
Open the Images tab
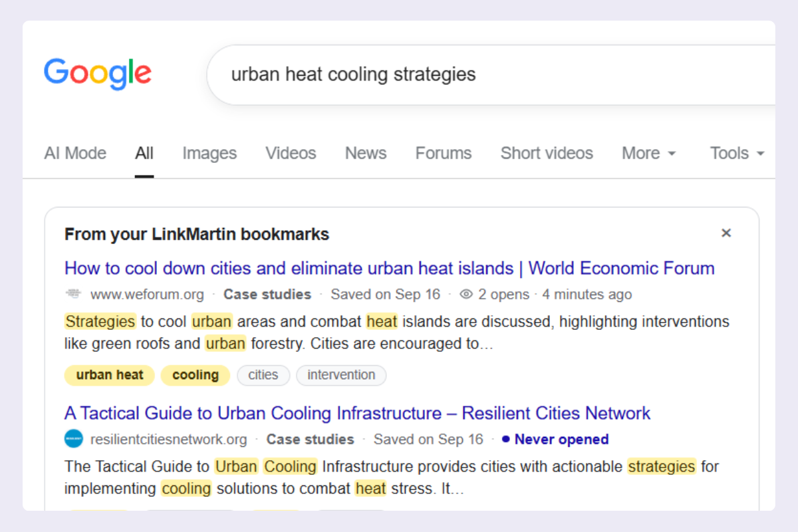pyautogui.click(x=209, y=153)
